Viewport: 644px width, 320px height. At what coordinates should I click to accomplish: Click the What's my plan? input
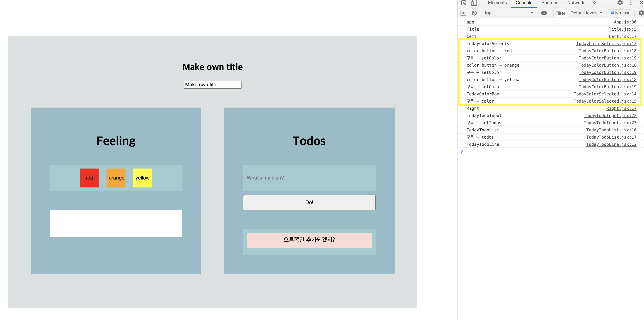click(x=309, y=178)
